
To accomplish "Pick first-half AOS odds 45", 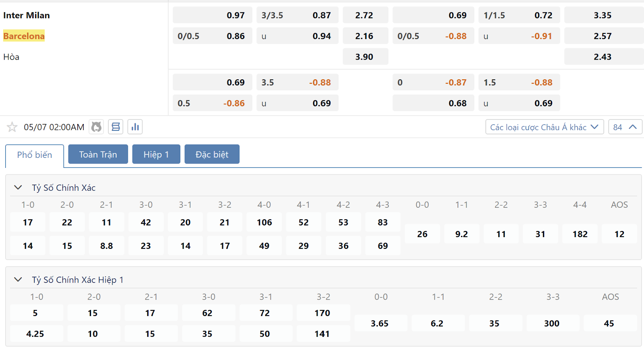I will (611, 323).
